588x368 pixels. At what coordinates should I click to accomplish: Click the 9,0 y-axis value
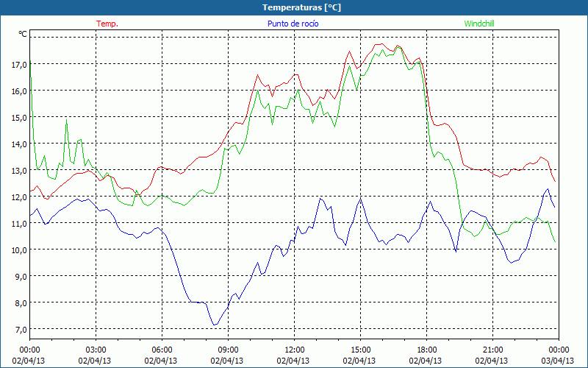(x=21, y=277)
